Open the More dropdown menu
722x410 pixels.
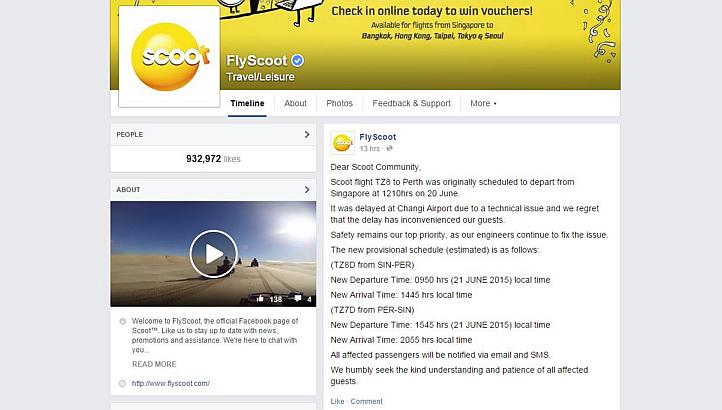tap(483, 103)
